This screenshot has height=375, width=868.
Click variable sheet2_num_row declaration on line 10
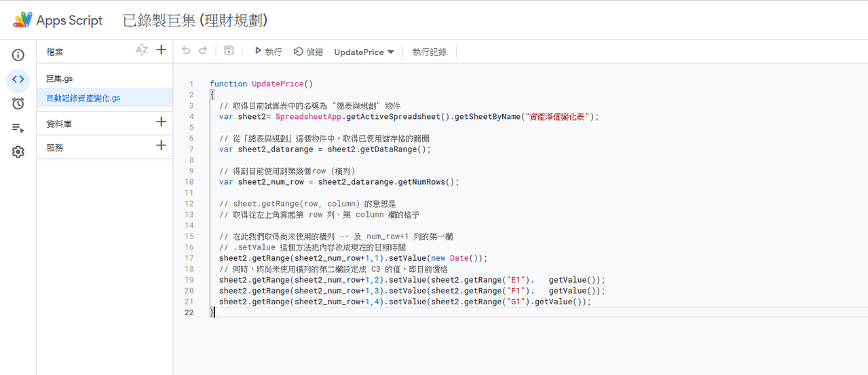[271, 181]
